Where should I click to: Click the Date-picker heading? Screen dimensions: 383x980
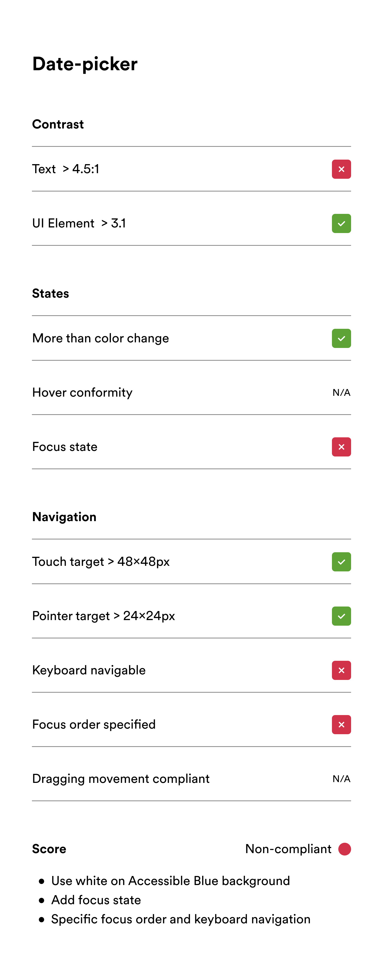pos(85,64)
